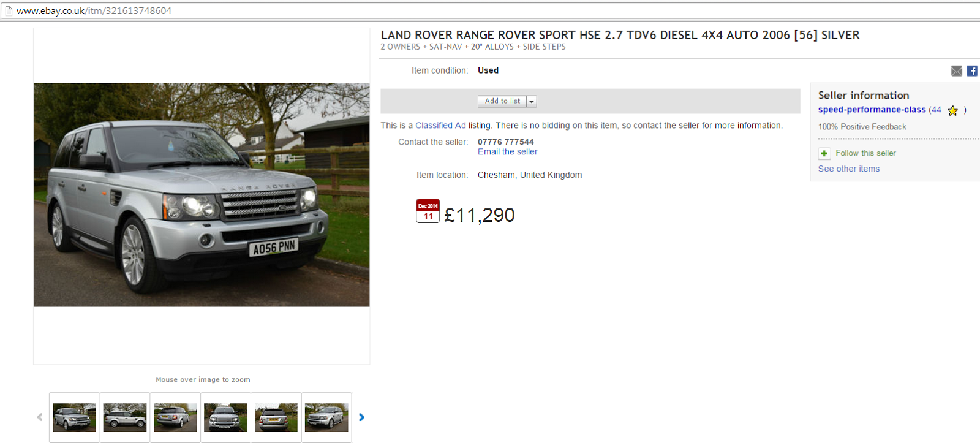
Task: Open the Add to list dropdown arrow
Action: [532, 102]
